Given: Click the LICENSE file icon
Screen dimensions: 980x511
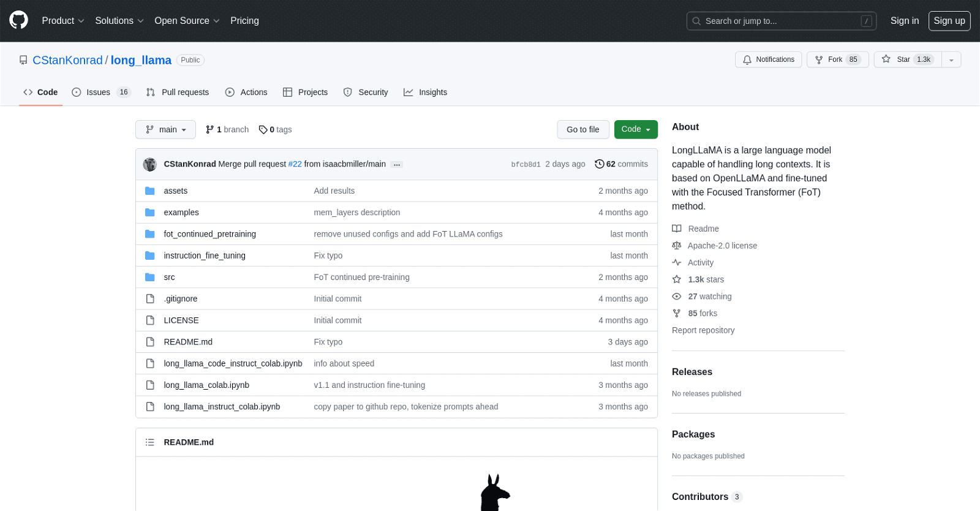Looking at the screenshot, I should [x=150, y=320].
